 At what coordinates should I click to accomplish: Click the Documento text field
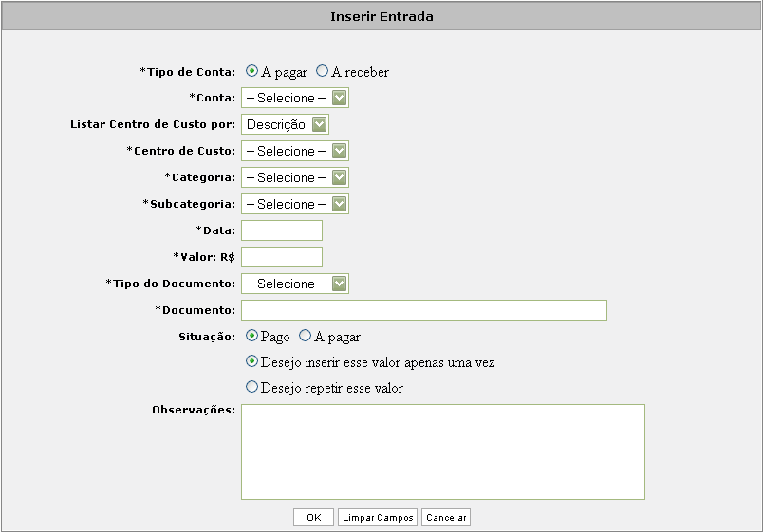tap(424, 310)
